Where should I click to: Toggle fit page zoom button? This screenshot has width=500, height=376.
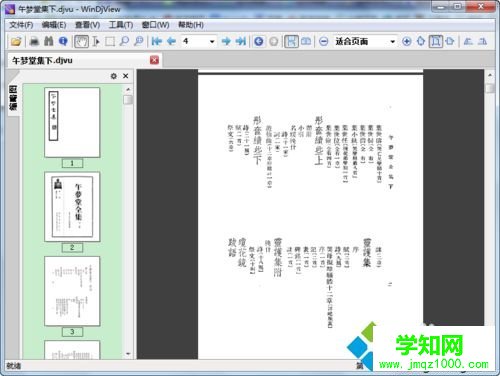[435, 41]
